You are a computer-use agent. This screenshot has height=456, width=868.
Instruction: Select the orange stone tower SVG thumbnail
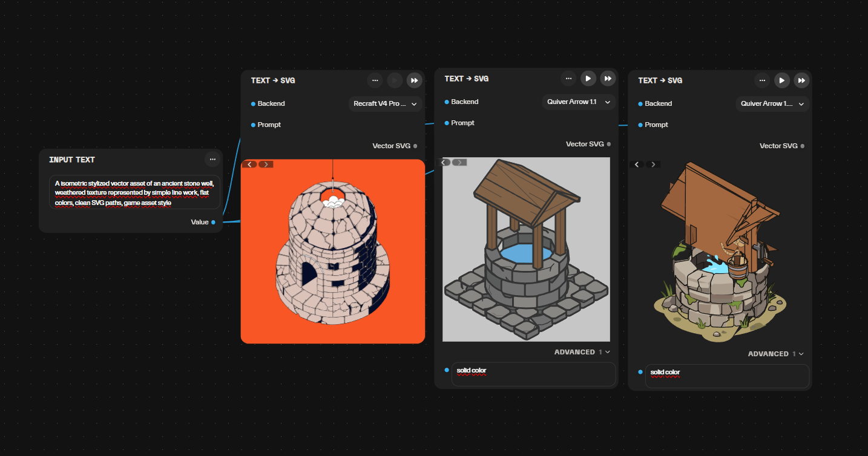tap(333, 251)
